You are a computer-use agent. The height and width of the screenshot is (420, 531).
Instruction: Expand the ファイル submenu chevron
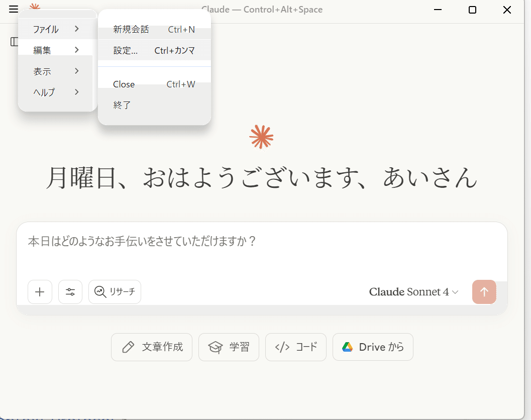(x=77, y=29)
